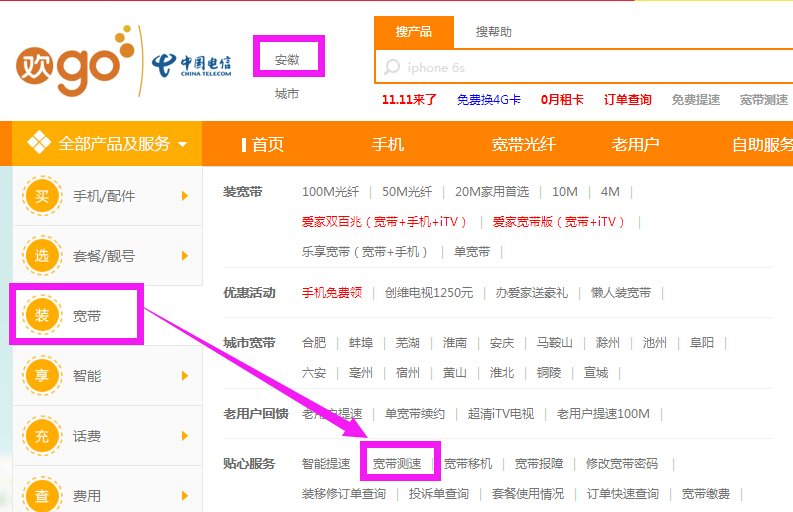Open the 自助服务 nav item
This screenshot has height=512, width=793.
coord(763,145)
